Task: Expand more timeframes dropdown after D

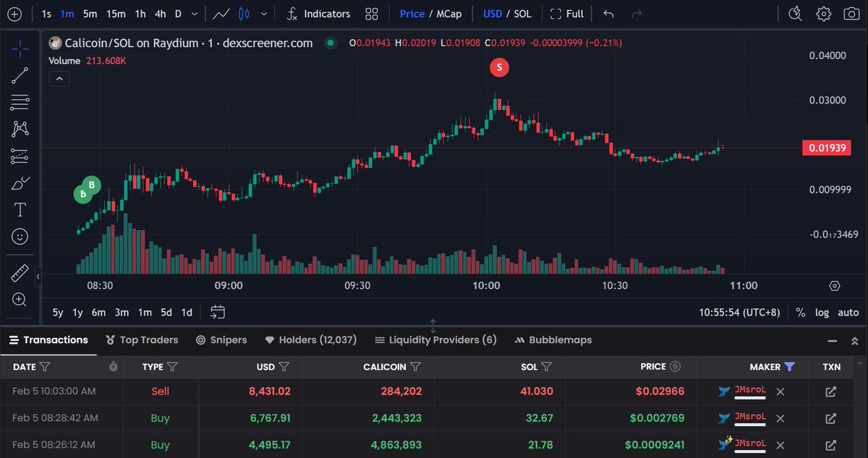Action: 195,14
